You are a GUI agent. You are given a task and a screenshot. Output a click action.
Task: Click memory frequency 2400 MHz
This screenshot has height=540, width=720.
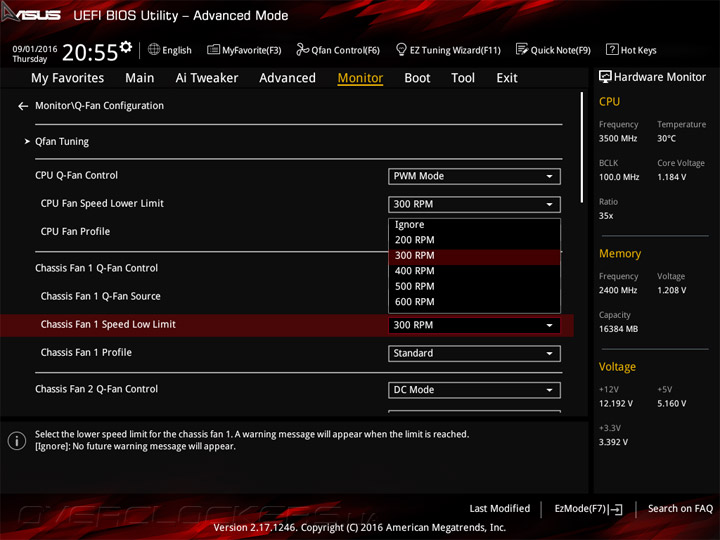coord(618,291)
